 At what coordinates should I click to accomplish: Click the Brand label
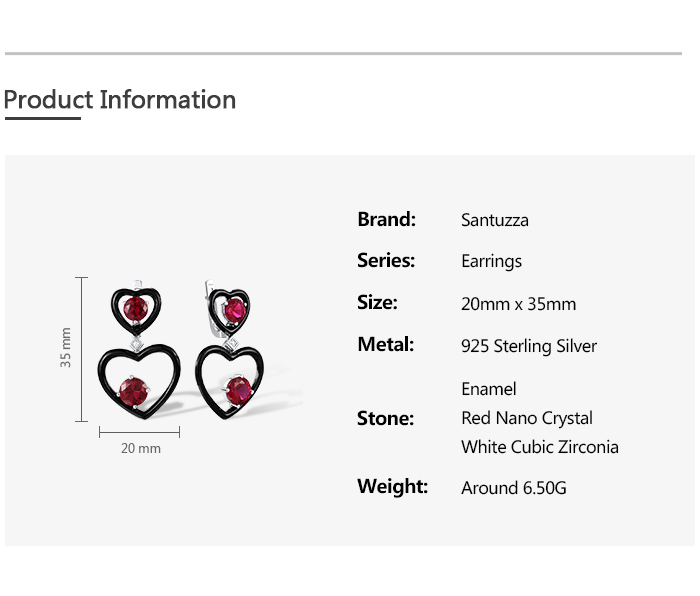(x=386, y=219)
